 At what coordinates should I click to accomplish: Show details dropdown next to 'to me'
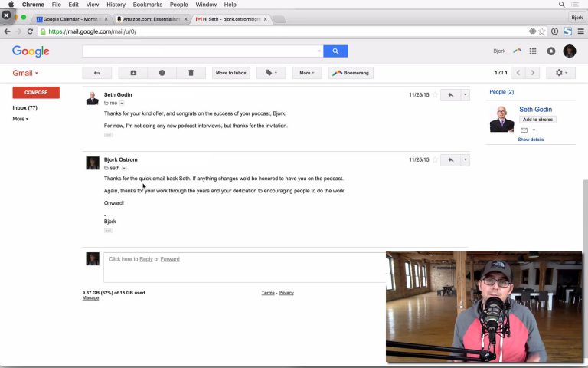click(122, 103)
